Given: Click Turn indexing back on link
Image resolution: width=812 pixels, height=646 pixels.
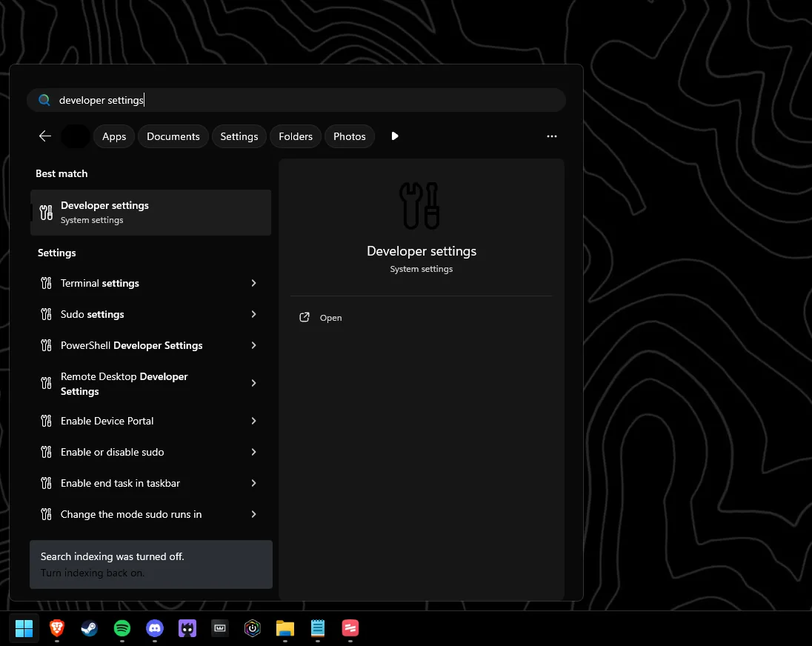Looking at the screenshot, I should click(92, 573).
